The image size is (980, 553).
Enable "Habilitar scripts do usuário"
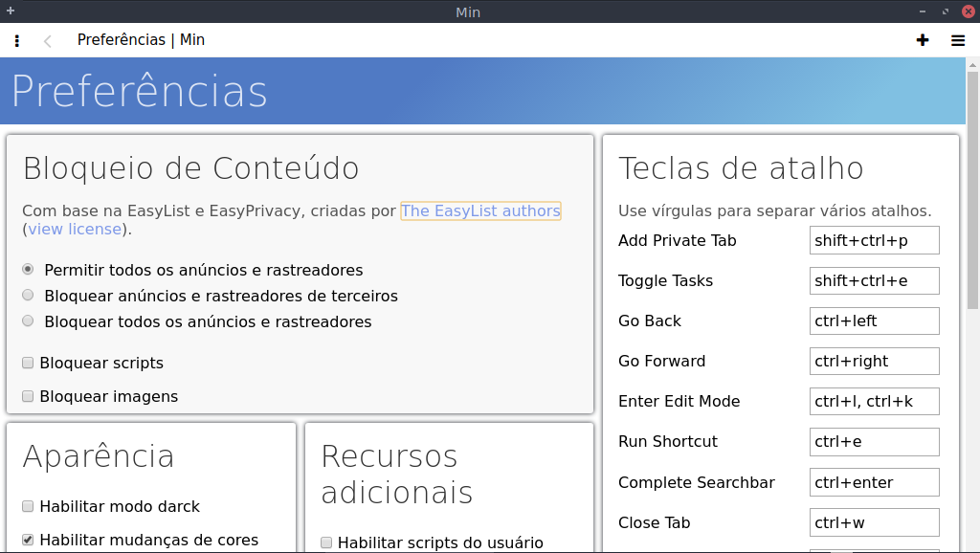pyautogui.click(x=325, y=542)
